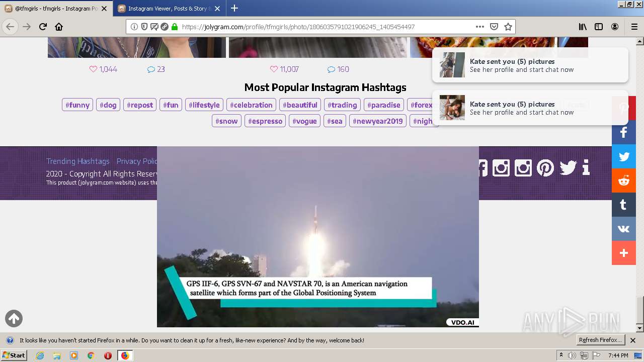
Task: Open more share options plus icon
Action: [x=624, y=253]
